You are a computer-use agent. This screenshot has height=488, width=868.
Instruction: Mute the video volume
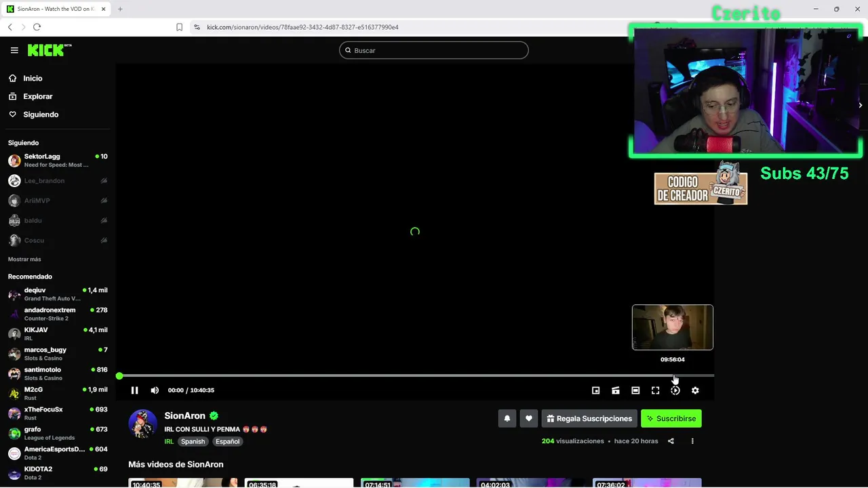pyautogui.click(x=155, y=390)
